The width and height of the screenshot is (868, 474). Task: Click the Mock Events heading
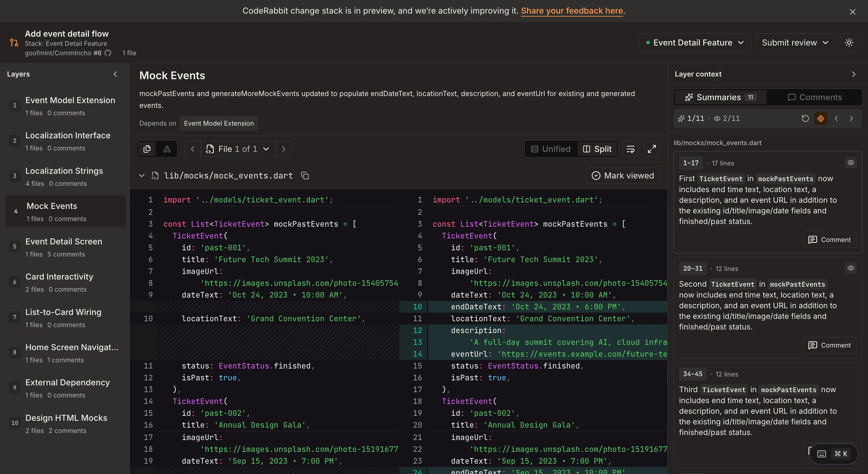[x=172, y=76]
